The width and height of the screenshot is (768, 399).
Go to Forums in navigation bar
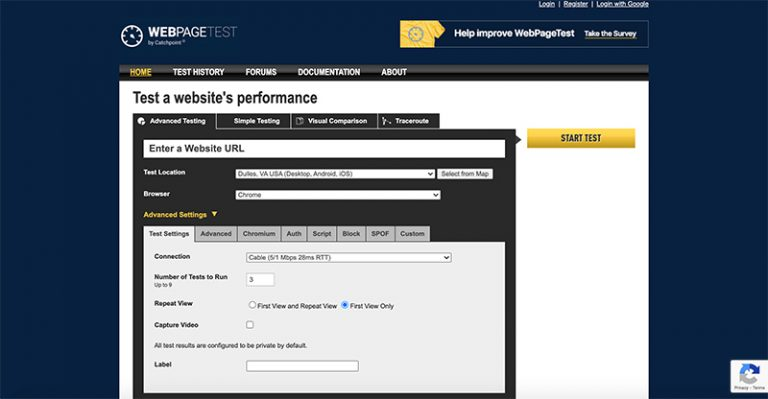[261, 72]
